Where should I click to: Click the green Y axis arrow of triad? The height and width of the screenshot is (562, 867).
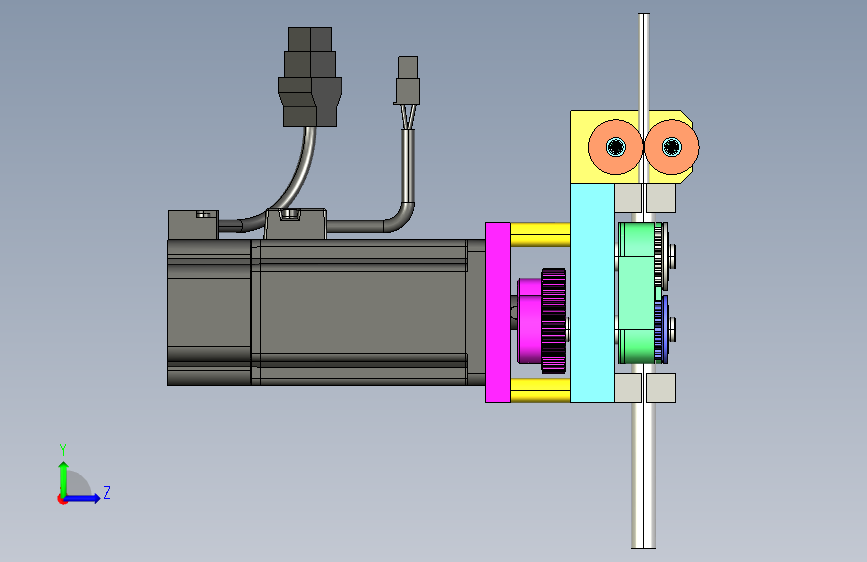click(64, 478)
